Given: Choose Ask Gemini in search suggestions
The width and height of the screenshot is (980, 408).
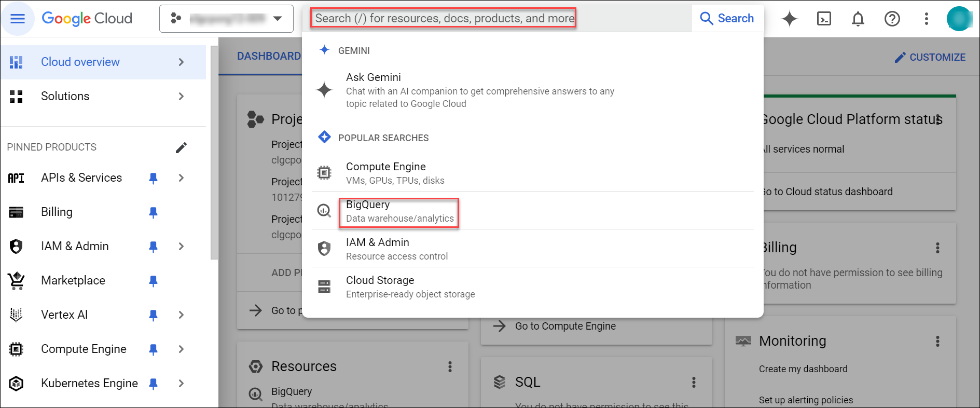Looking at the screenshot, I should 532,90.
